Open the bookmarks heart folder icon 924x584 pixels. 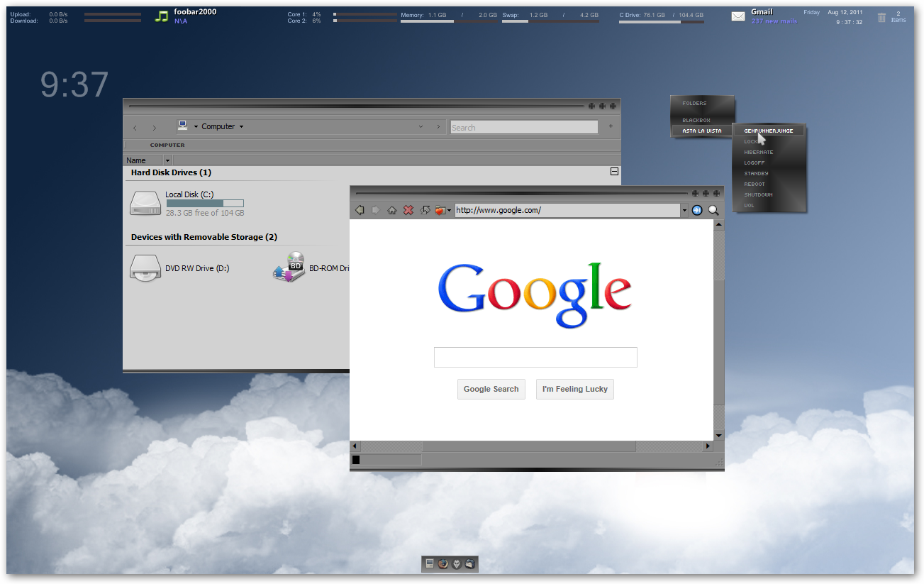coord(440,210)
